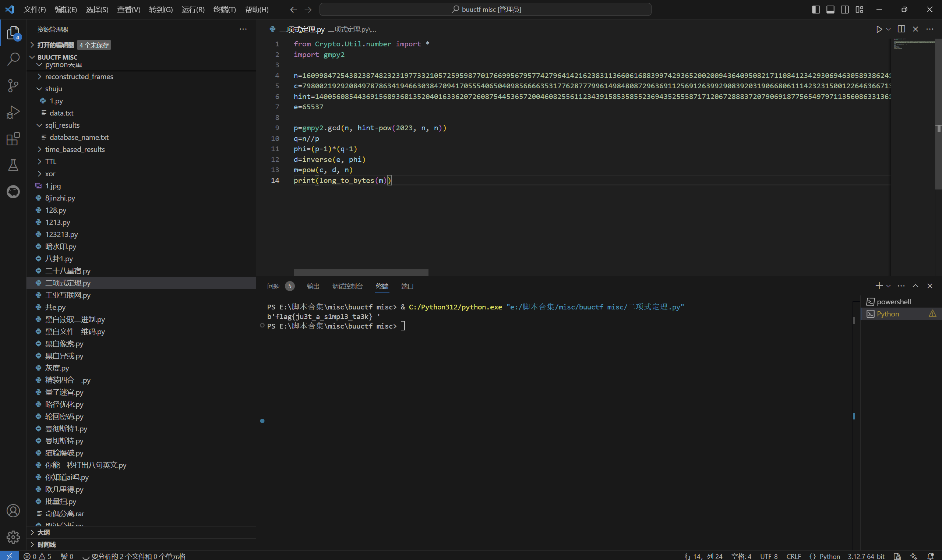Change encoding via UTF-8 status item
Image resolution: width=942 pixels, height=560 pixels.
point(769,556)
